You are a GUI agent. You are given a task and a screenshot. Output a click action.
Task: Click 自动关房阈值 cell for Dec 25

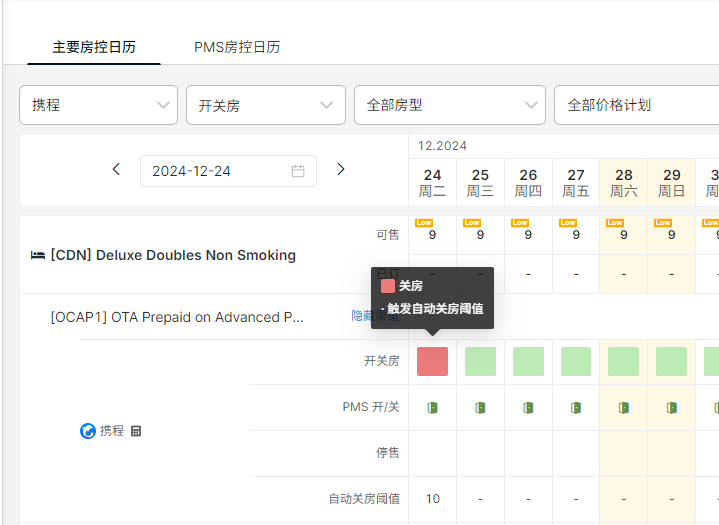pos(480,499)
